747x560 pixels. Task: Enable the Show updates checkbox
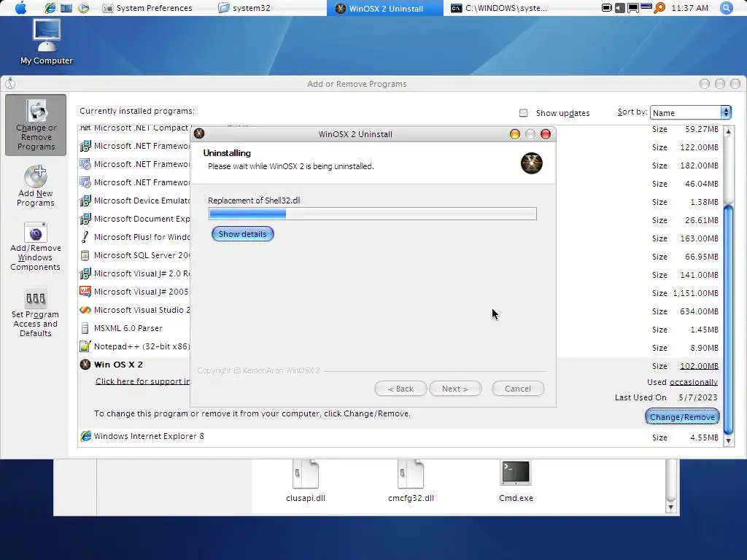pos(523,113)
